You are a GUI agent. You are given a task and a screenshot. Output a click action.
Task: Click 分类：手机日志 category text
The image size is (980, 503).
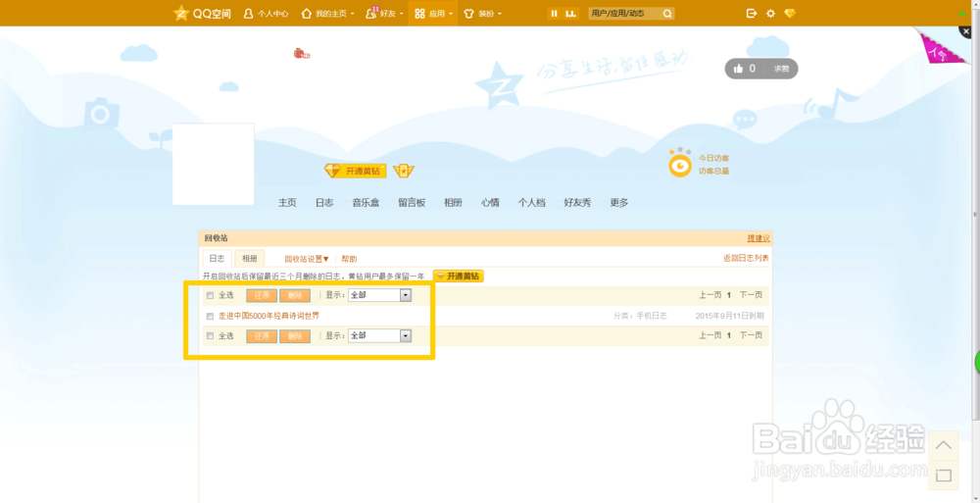click(640, 316)
